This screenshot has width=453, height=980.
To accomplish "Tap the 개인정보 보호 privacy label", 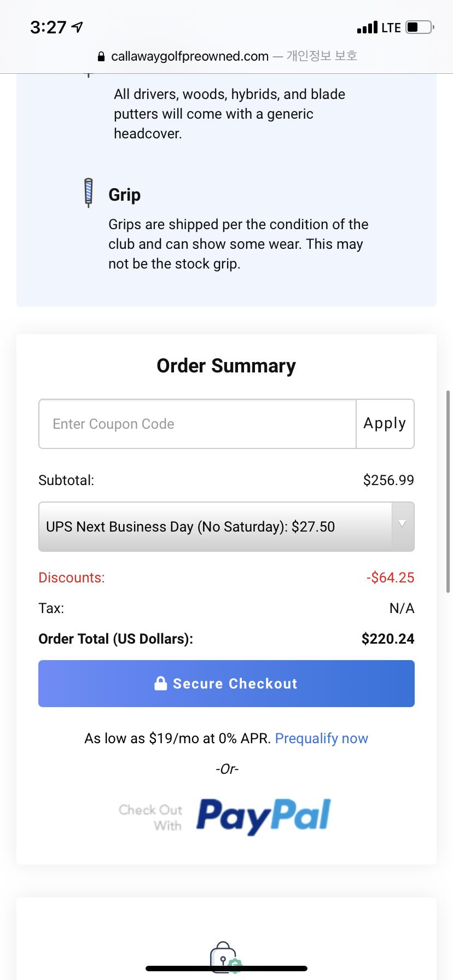I will 322,56.
